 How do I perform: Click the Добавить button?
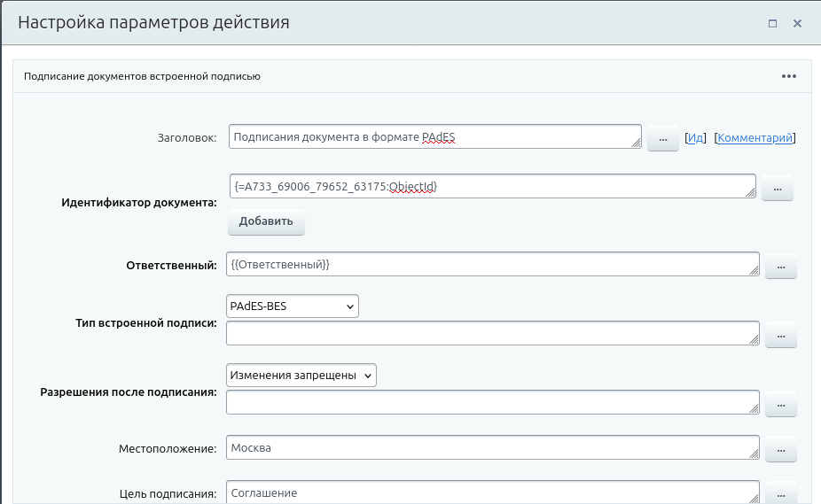coord(266,221)
